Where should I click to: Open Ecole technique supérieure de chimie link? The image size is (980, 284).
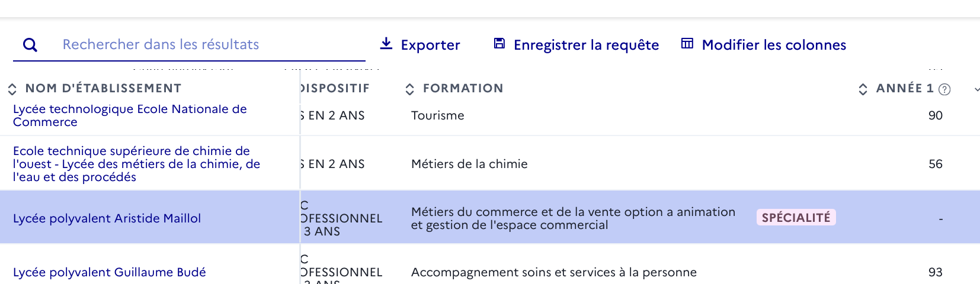[137, 164]
